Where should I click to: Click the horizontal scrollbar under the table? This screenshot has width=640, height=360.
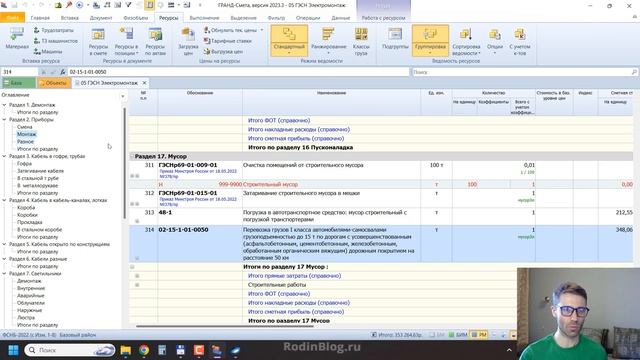(224, 326)
